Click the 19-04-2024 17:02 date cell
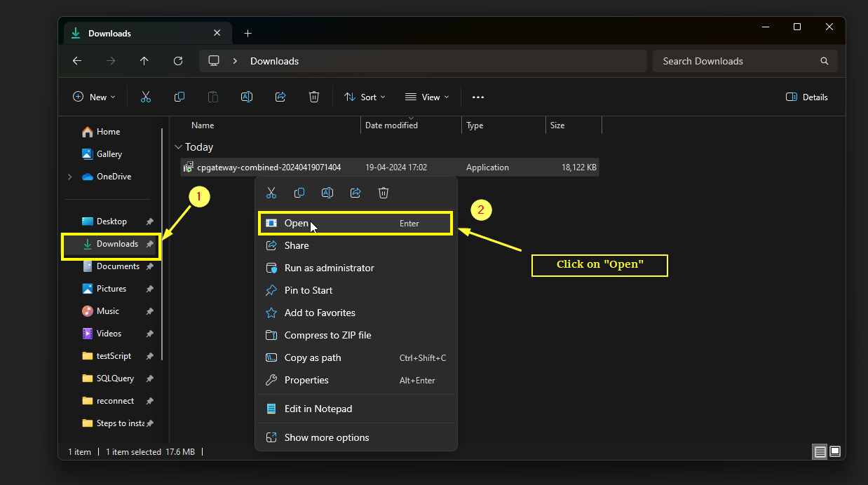 click(396, 168)
